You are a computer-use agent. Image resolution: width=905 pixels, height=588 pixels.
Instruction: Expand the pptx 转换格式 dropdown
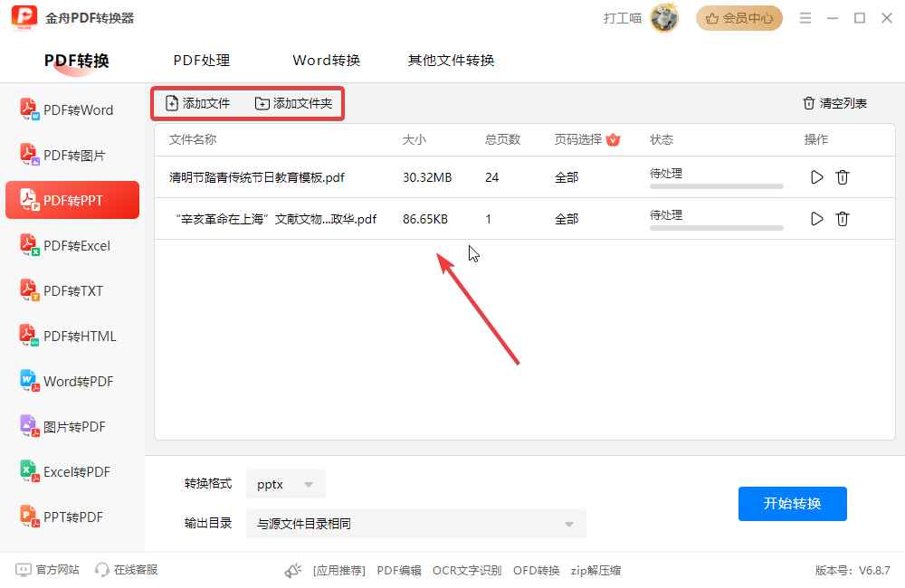286,484
